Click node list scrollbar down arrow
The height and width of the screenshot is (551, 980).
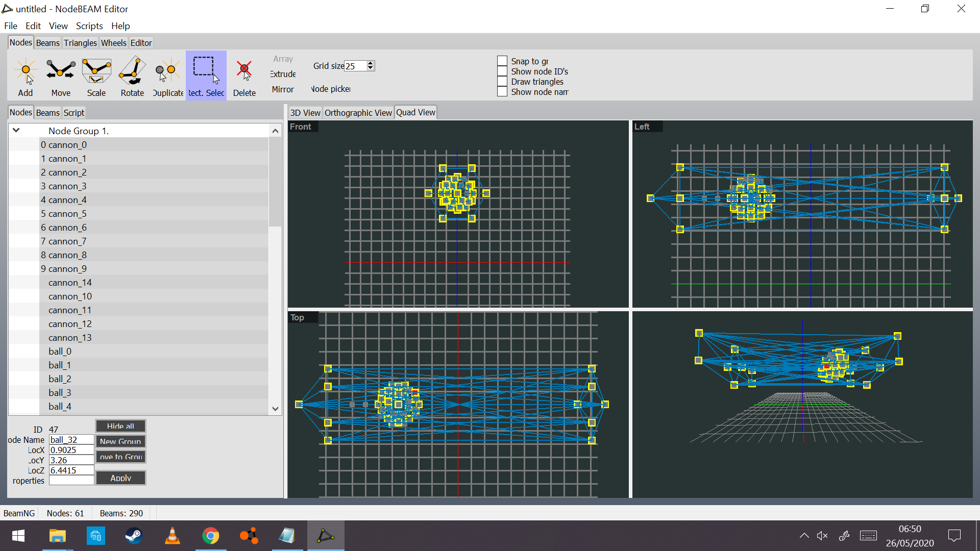click(276, 409)
